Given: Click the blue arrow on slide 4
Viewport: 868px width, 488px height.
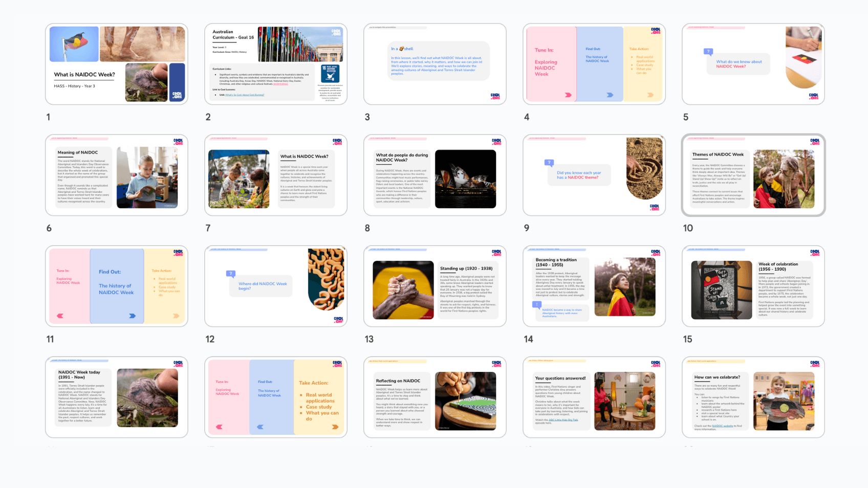Looking at the screenshot, I should 610,95.
